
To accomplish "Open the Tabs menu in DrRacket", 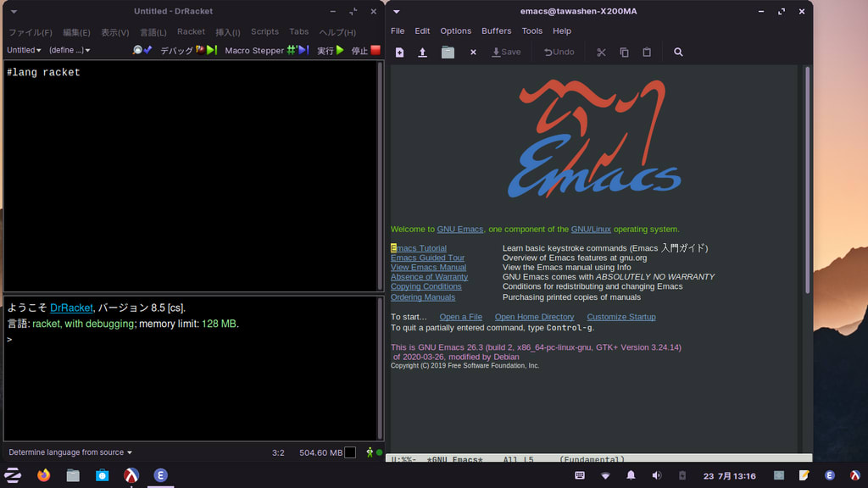I will point(299,32).
